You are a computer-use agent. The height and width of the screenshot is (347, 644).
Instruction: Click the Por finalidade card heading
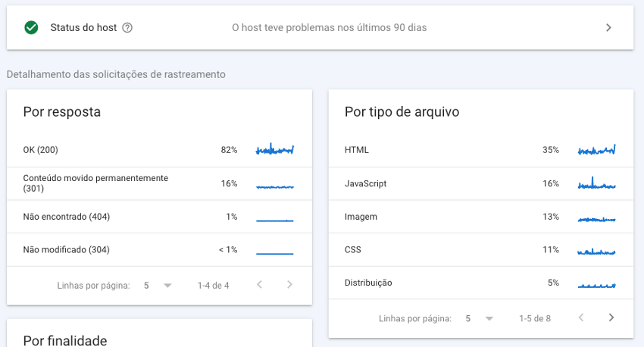click(x=65, y=340)
